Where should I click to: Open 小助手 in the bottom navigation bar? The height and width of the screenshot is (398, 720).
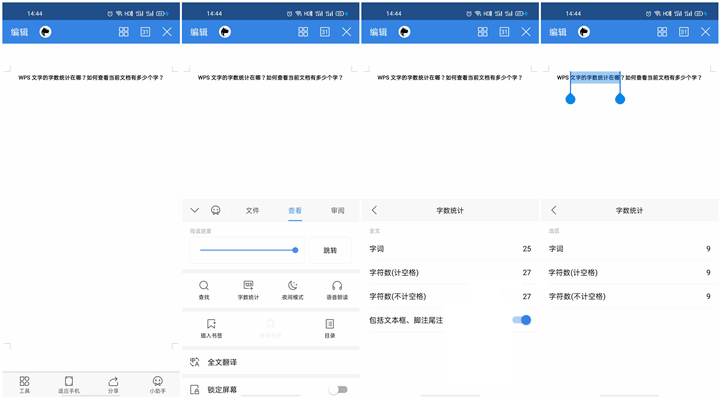[x=158, y=385]
